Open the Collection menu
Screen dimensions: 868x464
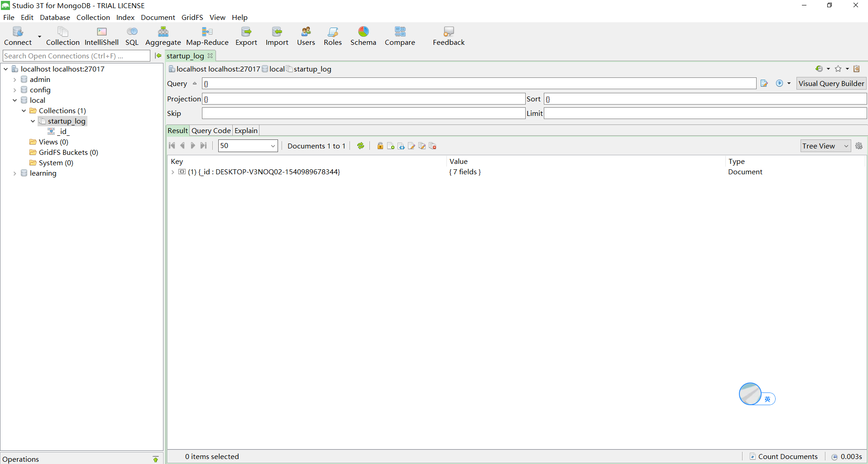tap(93, 17)
